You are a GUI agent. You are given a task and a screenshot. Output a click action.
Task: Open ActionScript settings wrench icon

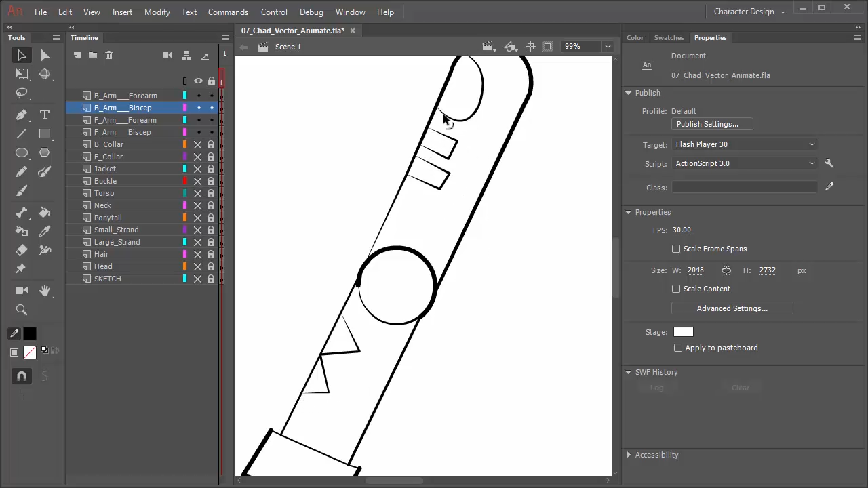click(829, 163)
